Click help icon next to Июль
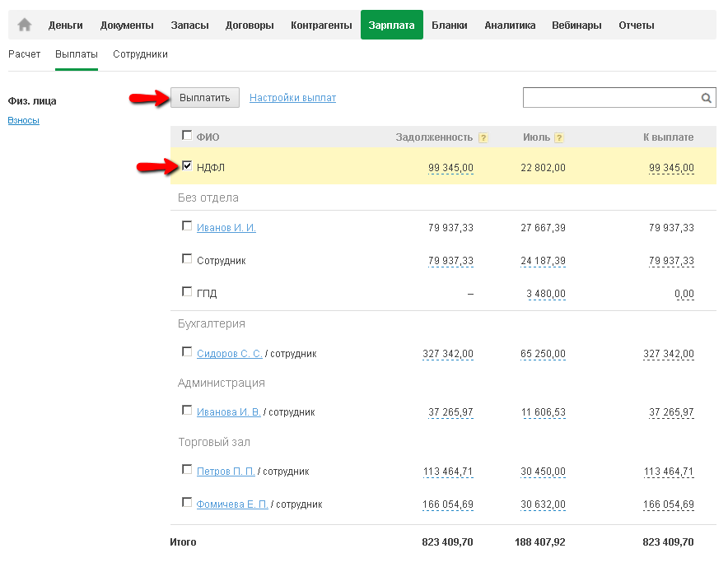The height and width of the screenshot is (567, 728). pyautogui.click(x=559, y=137)
